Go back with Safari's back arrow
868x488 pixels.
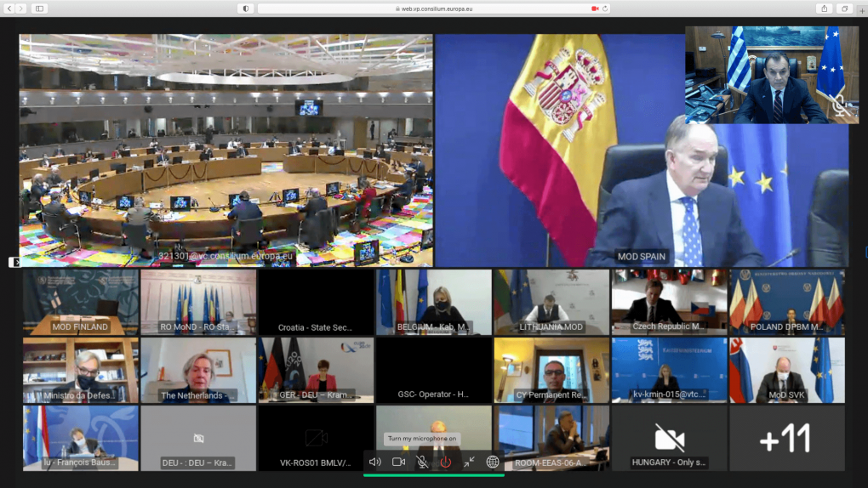click(9, 9)
